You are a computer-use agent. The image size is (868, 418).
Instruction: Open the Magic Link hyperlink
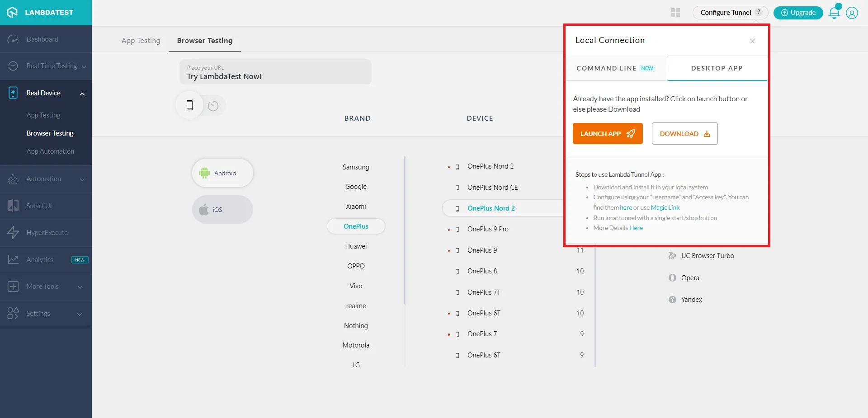tap(665, 207)
